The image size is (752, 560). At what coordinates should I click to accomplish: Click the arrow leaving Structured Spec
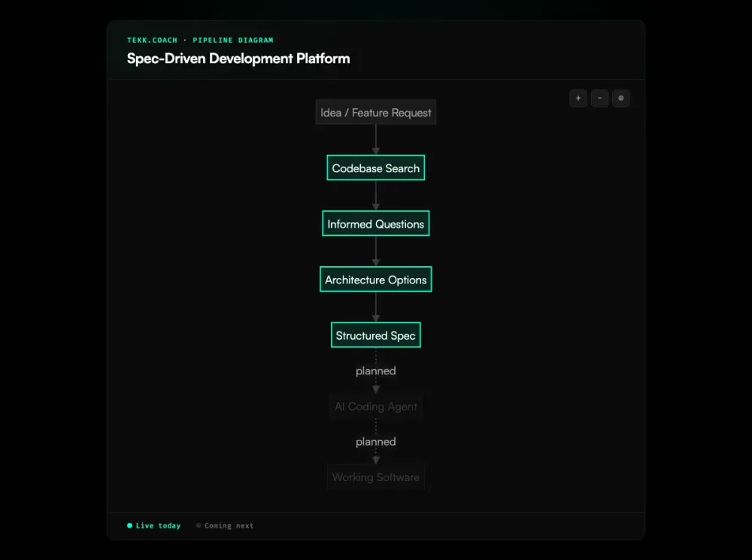375,353
